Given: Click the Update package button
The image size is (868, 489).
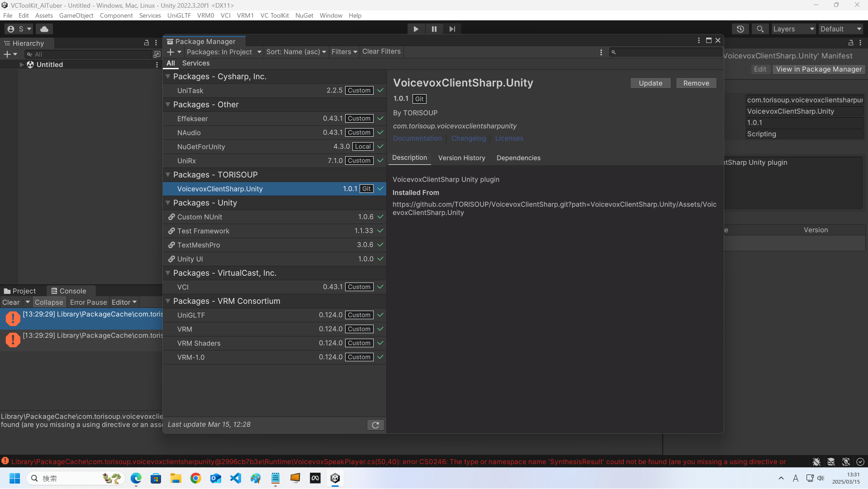Looking at the screenshot, I should pos(650,83).
